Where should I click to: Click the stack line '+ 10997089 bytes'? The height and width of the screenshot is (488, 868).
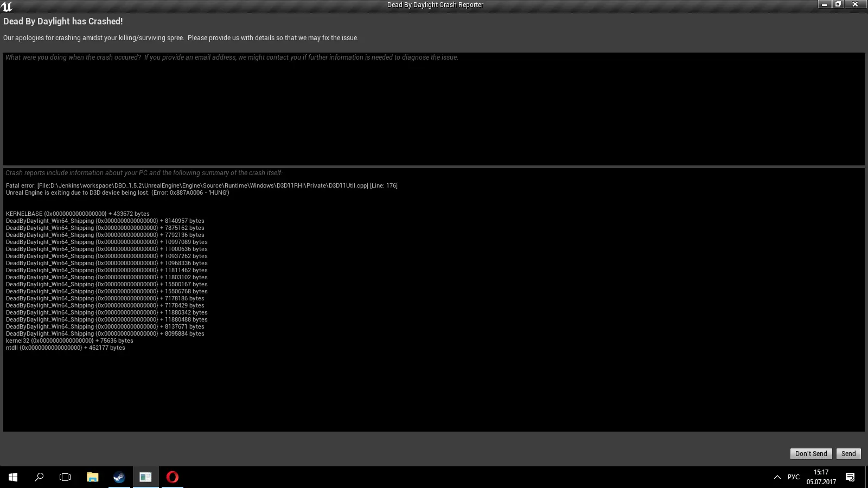coord(107,242)
